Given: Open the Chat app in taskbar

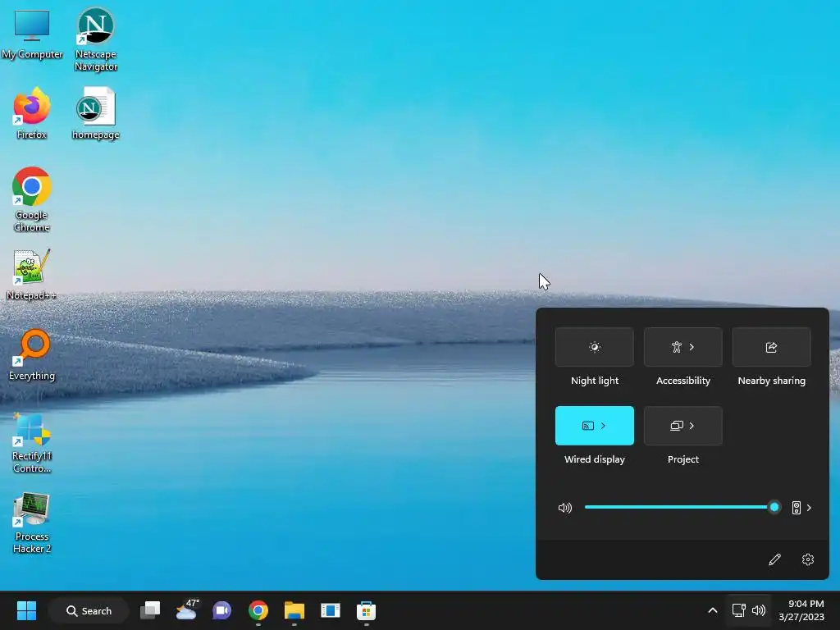Looking at the screenshot, I should 221,610.
